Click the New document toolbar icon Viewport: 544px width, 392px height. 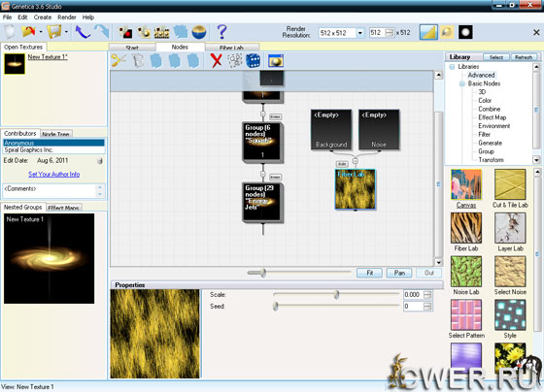(10, 32)
